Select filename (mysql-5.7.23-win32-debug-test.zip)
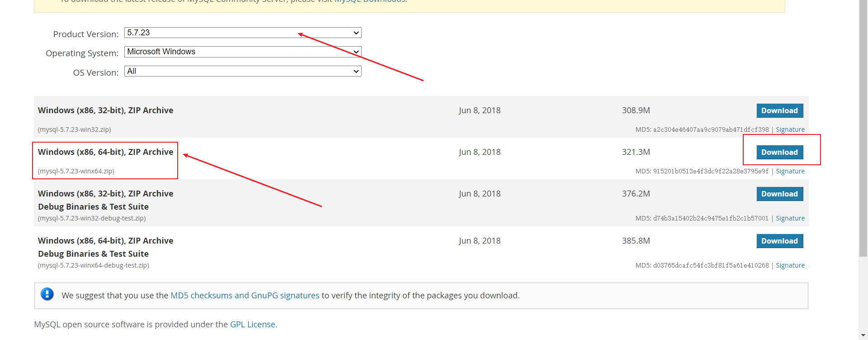Screen dimensions: 868x340 click(x=92, y=218)
